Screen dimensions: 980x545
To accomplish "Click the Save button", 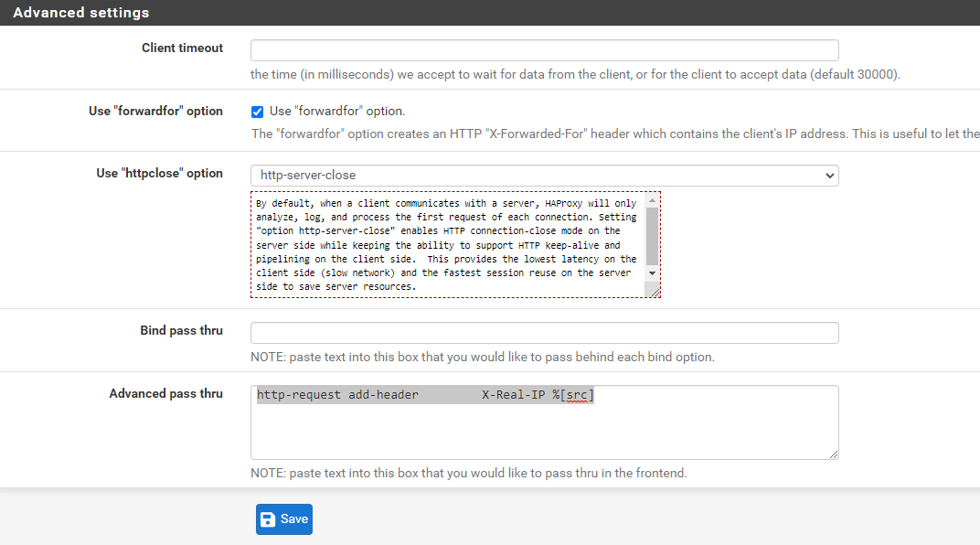I will (x=283, y=519).
